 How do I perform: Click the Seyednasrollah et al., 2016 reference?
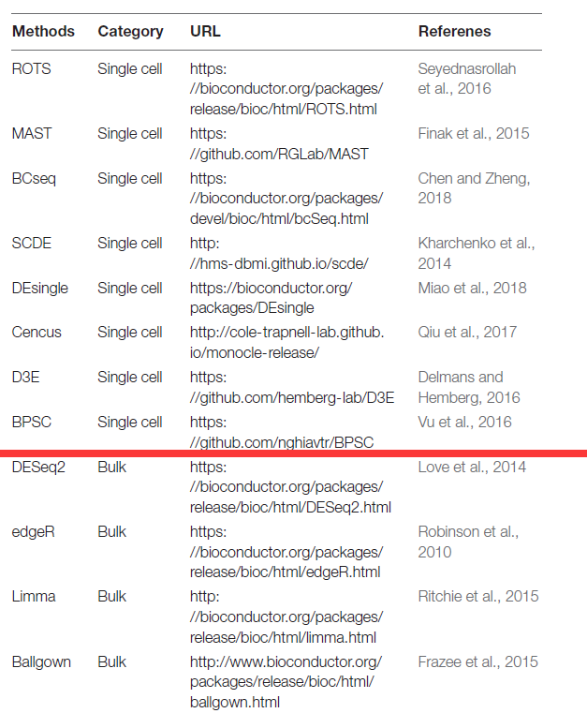467,79
